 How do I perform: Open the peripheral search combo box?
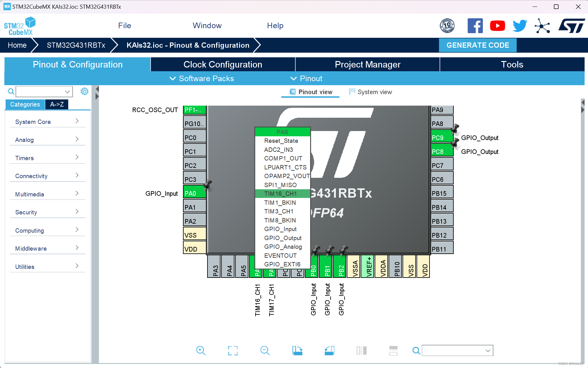click(44, 91)
